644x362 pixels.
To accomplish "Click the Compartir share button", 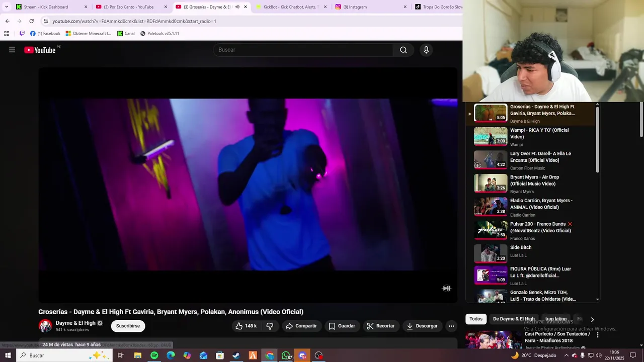I will coord(301,326).
